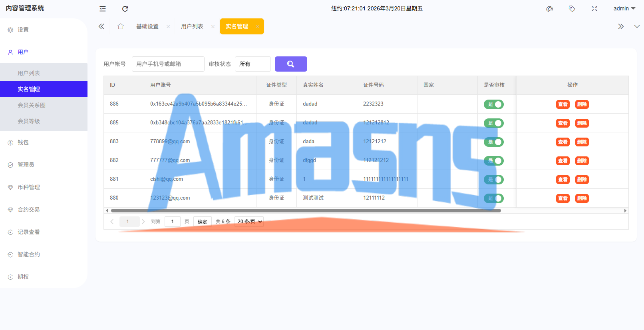This screenshot has width=644, height=330.
Task: Click 删除 for ID 880
Action: [582, 198]
